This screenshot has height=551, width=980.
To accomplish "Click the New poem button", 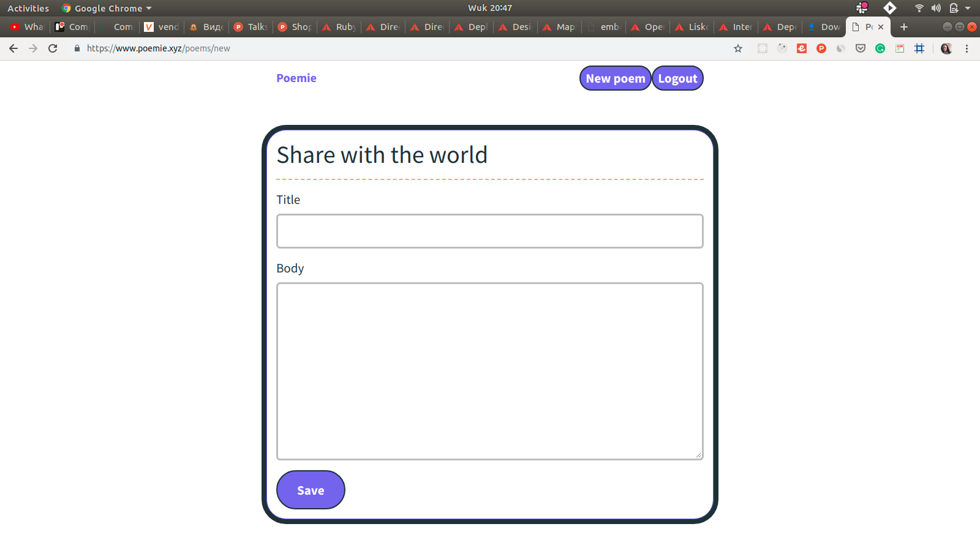I will pyautogui.click(x=615, y=78).
